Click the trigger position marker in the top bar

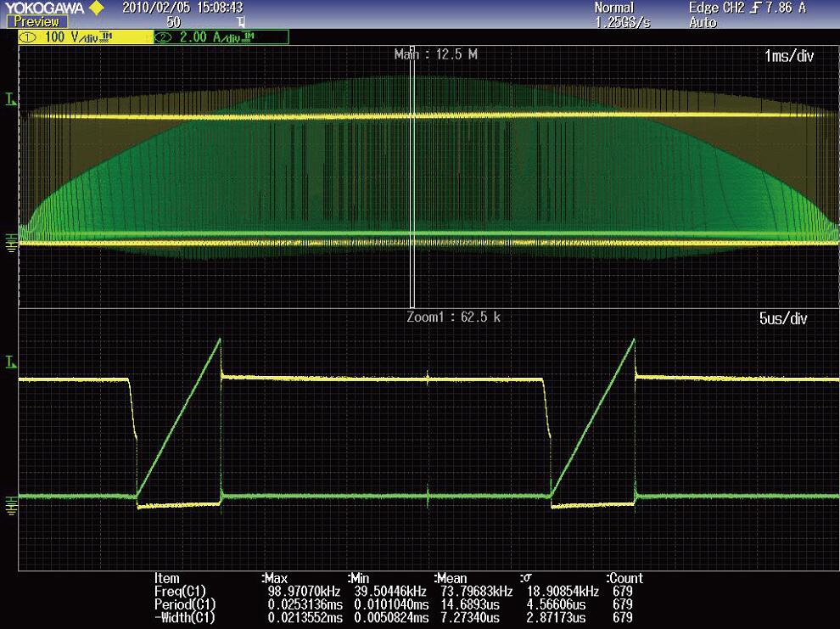point(241,22)
